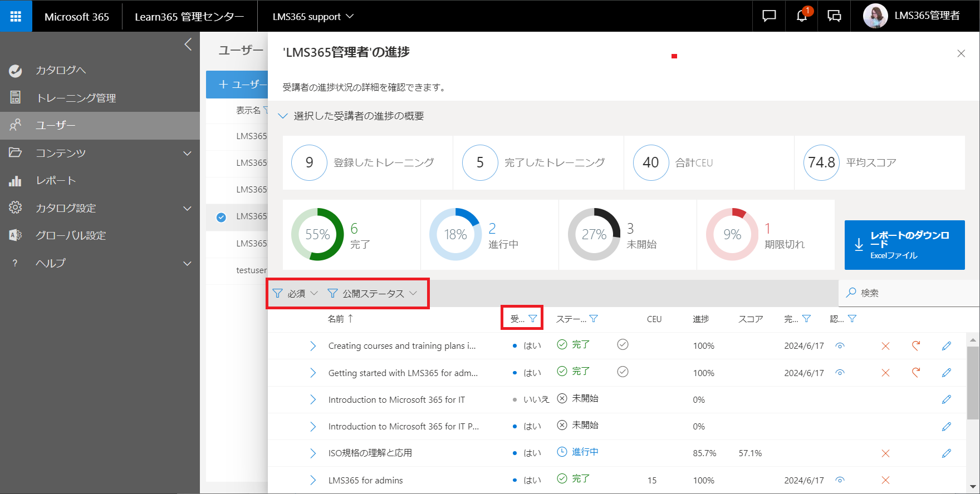Open the Microsoft 365 app launcher grid

tap(16, 16)
